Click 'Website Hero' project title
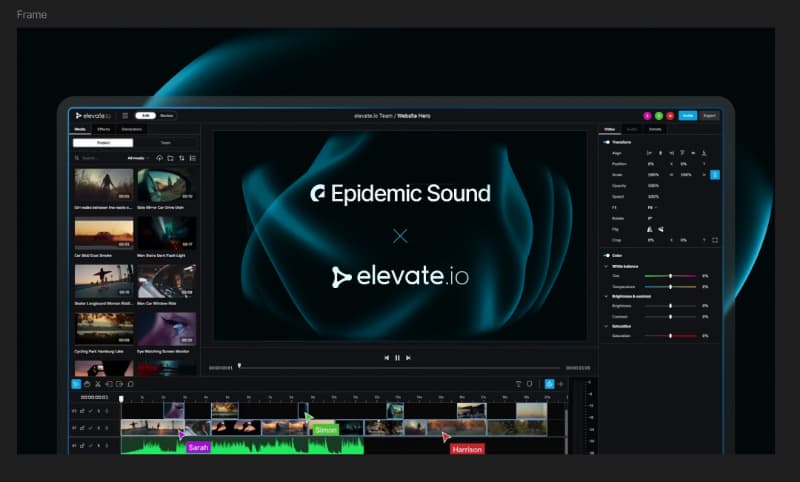 click(414, 116)
